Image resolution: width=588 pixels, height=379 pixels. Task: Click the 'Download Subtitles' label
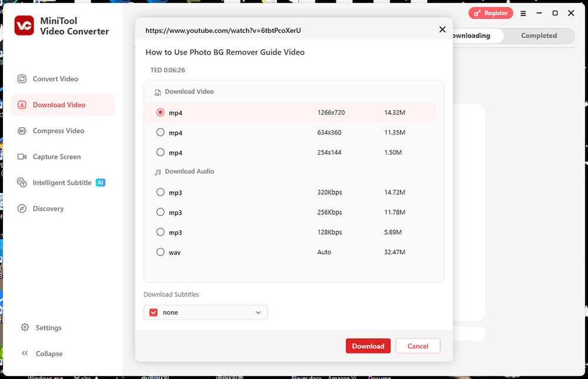(x=171, y=295)
